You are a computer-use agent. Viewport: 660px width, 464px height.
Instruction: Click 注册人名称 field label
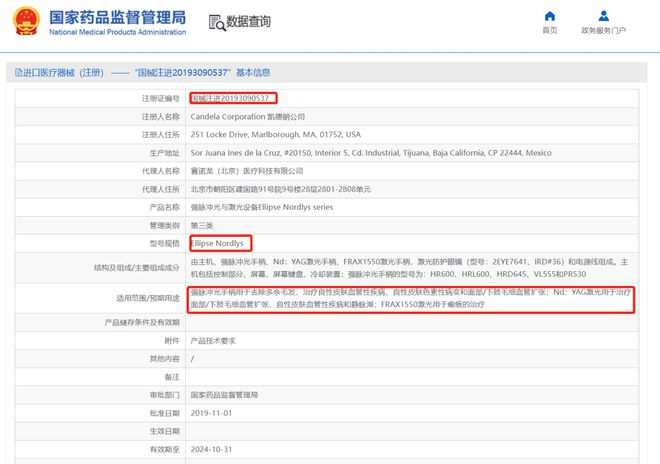click(x=161, y=117)
